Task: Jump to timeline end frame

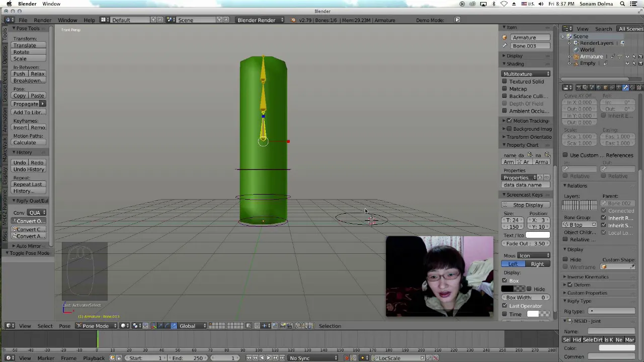Action: coord(282,358)
